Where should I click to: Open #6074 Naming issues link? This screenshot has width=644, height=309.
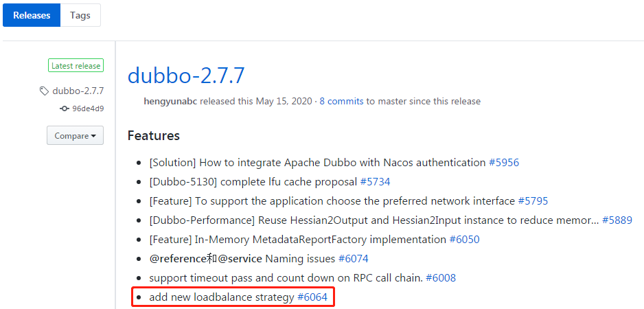point(353,259)
